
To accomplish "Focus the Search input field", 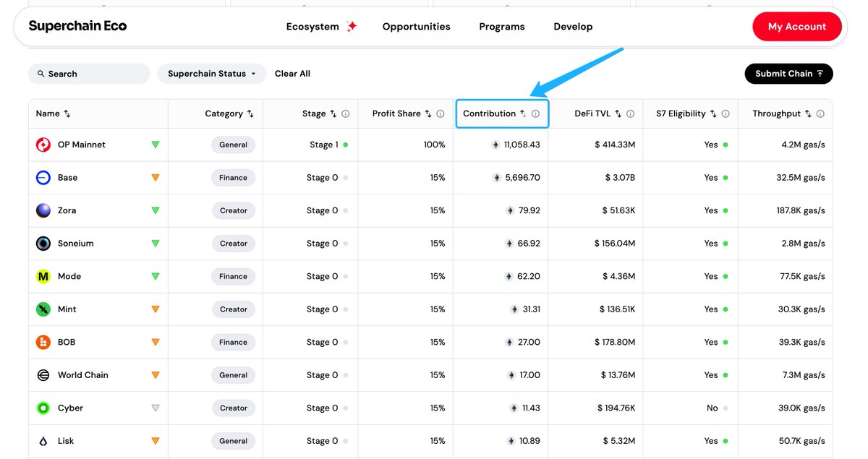I will (x=89, y=74).
